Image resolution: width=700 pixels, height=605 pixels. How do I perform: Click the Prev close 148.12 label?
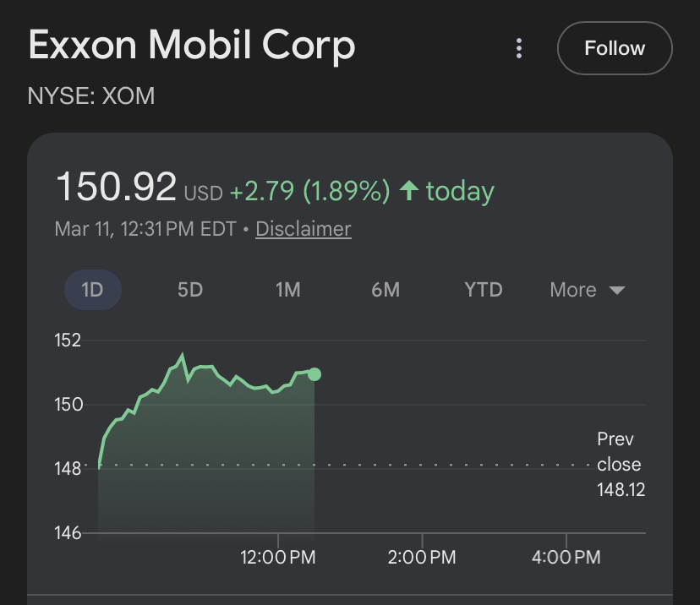point(620,464)
